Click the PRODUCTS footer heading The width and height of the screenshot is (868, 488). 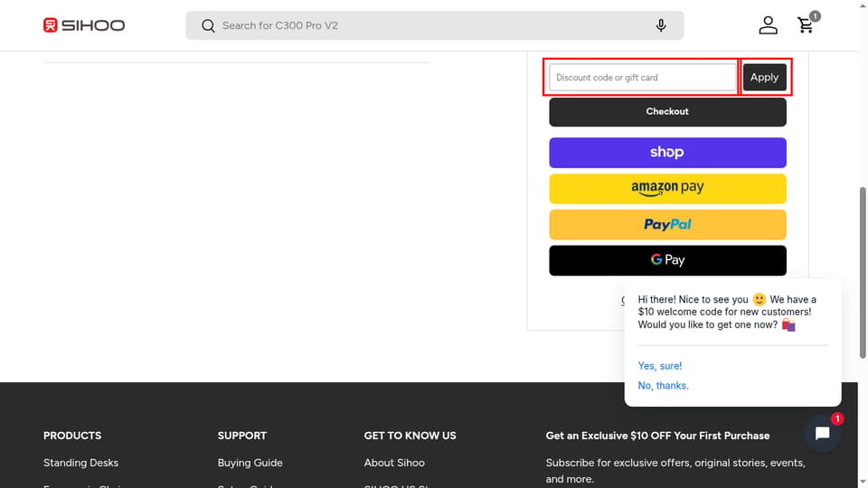[72, 436]
